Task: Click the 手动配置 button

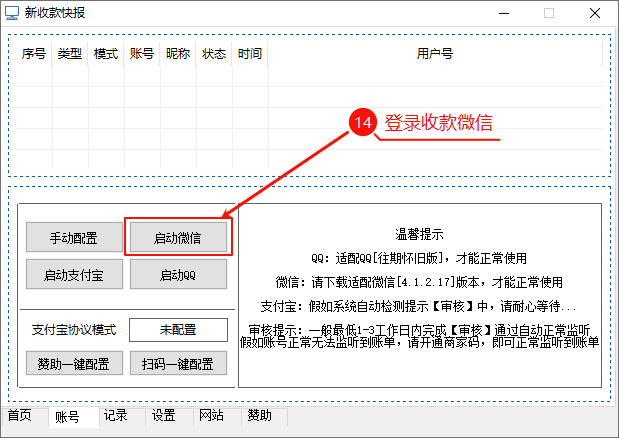Action: tap(74, 238)
